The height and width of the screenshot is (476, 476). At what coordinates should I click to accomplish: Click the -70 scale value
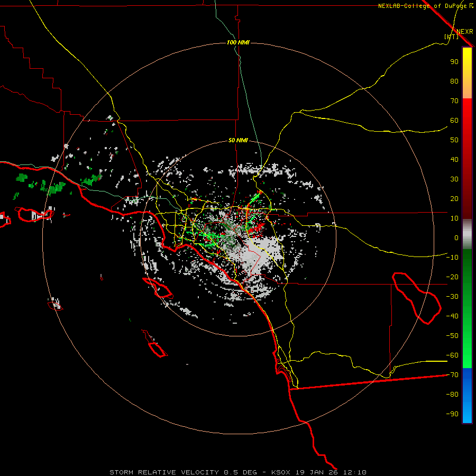pos(452,375)
